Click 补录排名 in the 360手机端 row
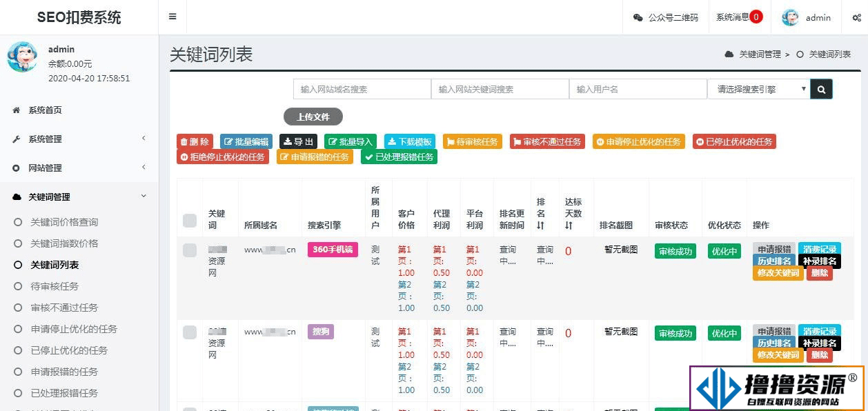Image resolution: width=868 pixels, height=411 pixels. [x=820, y=261]
